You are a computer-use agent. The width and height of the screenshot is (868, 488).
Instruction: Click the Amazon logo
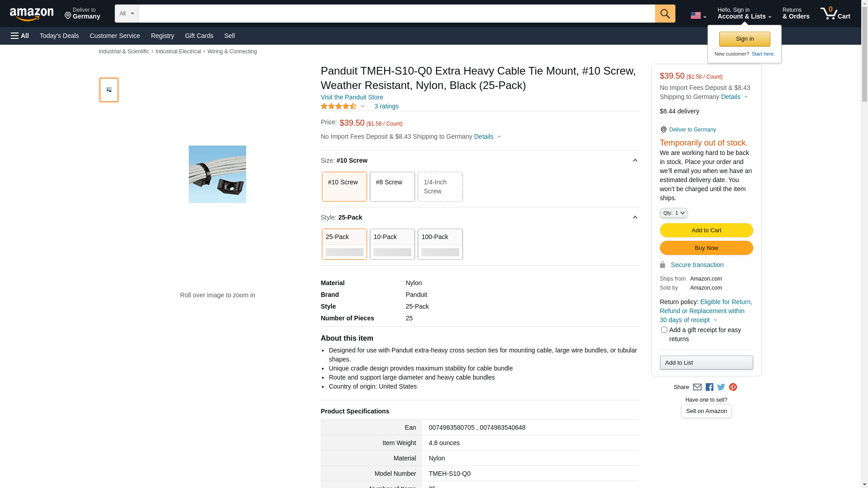point(32,14)
